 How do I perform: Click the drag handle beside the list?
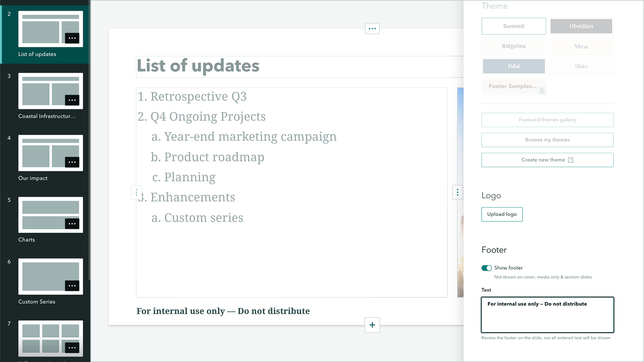click(137, 192)
